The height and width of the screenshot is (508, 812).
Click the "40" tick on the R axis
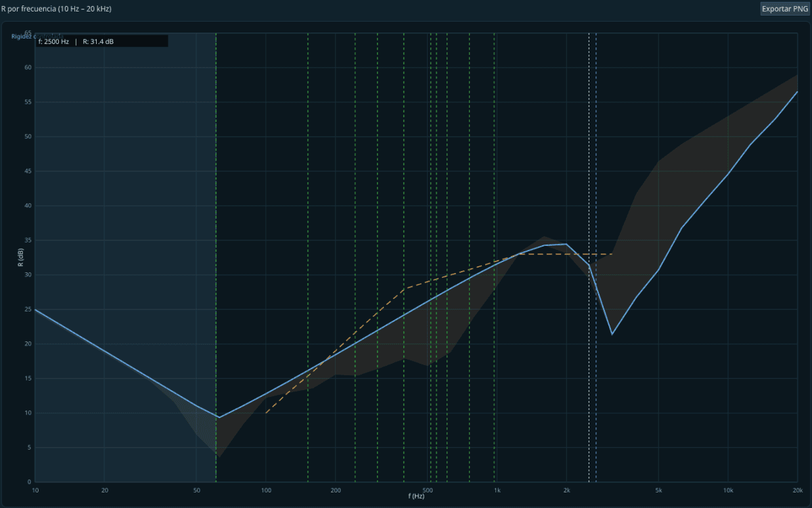[28, 206]
